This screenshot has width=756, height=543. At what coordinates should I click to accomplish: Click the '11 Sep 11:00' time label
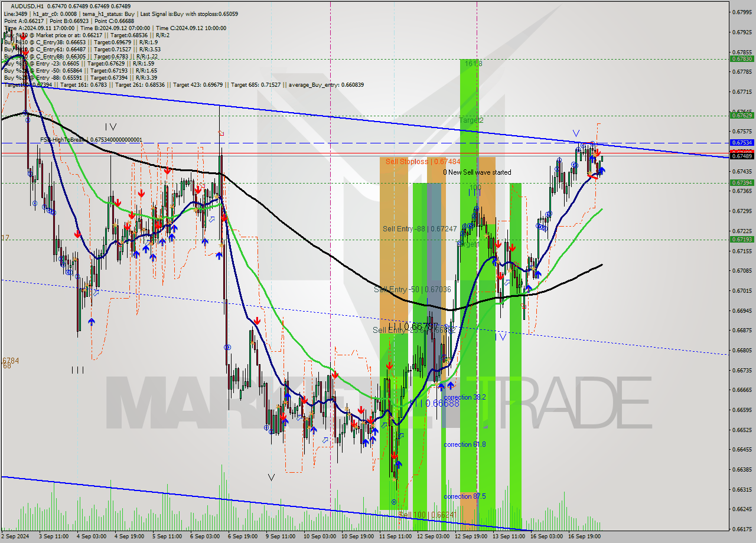395,537
